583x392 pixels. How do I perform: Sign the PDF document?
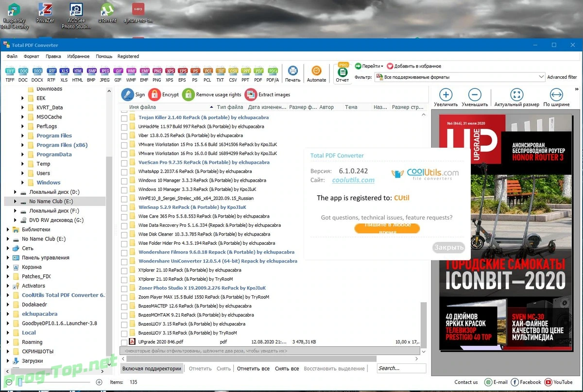[x=134, y=94]
